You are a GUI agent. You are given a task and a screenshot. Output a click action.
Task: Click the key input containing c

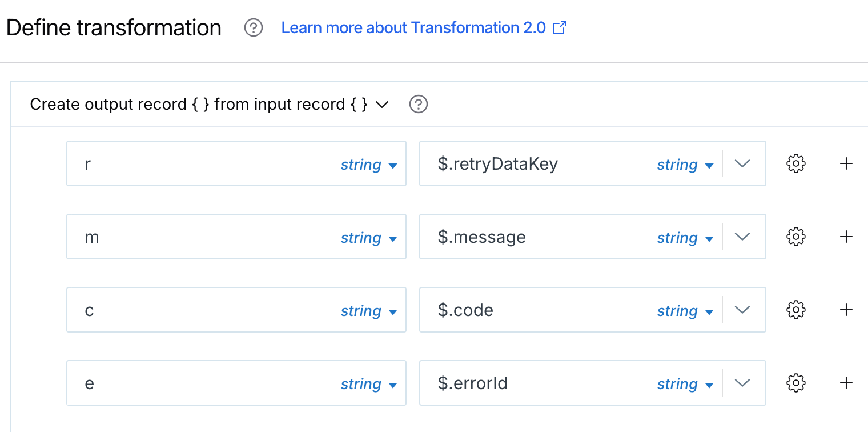click(x=171, y=310)
